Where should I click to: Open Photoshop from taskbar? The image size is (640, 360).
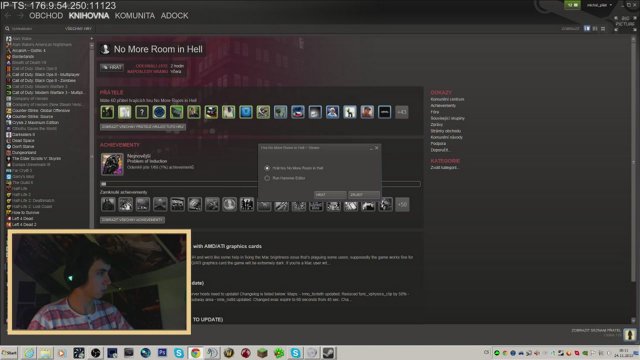coord(162,353)
